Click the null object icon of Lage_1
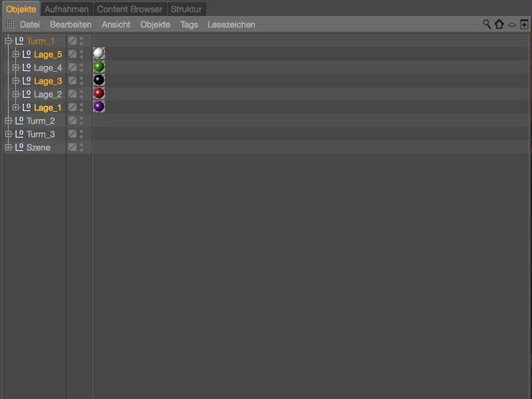Screen dimensions: 532x399 27,107
